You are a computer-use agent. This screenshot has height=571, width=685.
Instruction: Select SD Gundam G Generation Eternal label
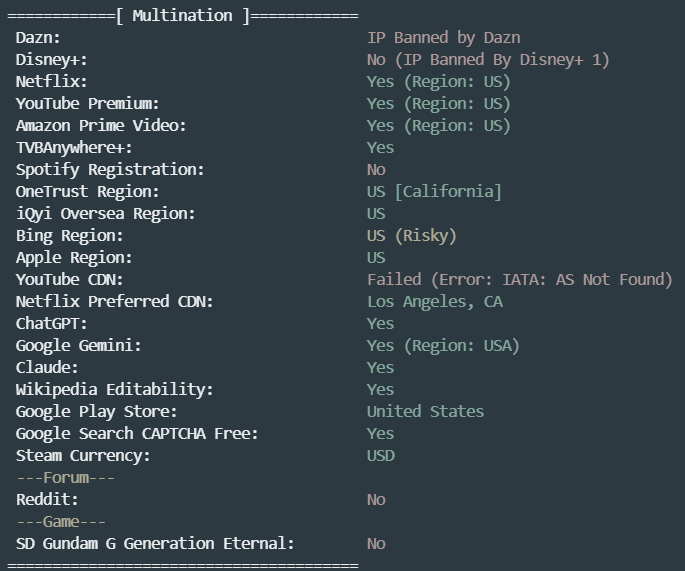pos(155,543)
